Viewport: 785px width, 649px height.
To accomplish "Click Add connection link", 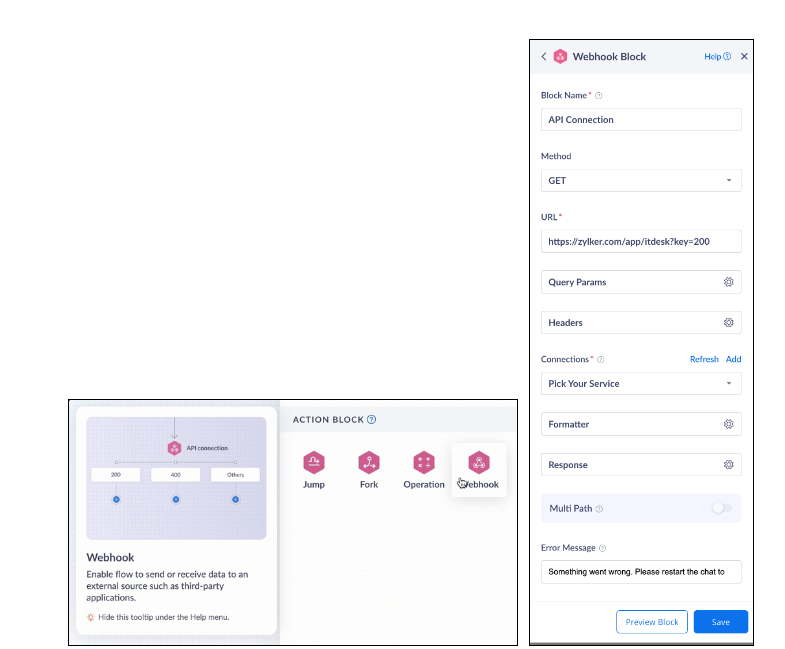I will tap(733, 359).
